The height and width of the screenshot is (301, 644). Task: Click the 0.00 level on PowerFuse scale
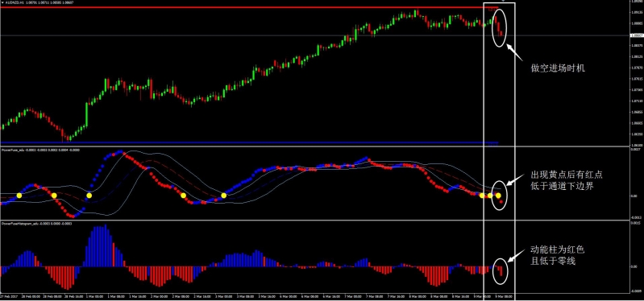click(634, 196)
